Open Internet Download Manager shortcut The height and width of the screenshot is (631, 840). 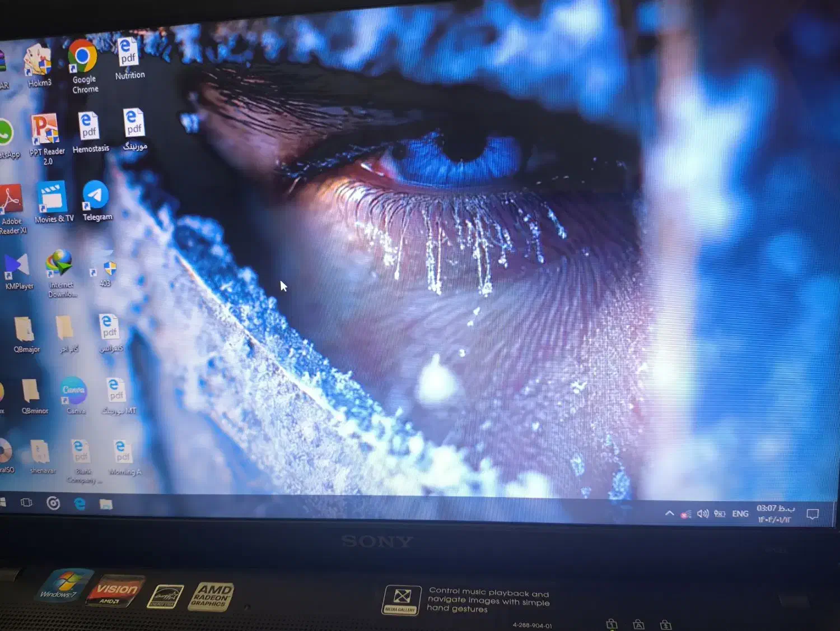coord(59,263)
